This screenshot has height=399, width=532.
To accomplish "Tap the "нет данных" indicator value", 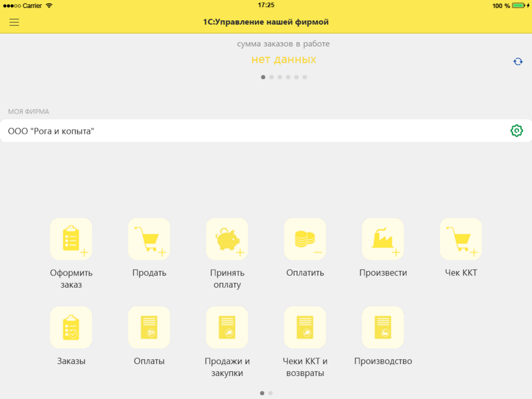I will [x=284, y=60].
